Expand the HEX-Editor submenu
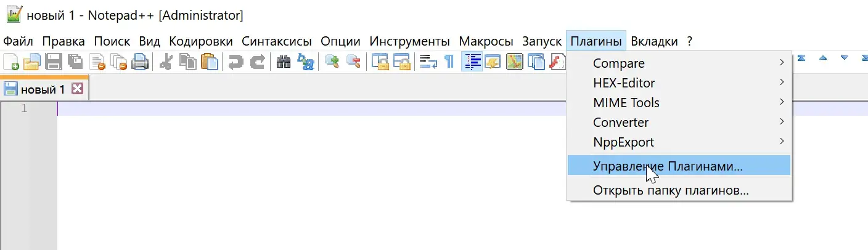The image size is (868, 250). pos(679,83)
